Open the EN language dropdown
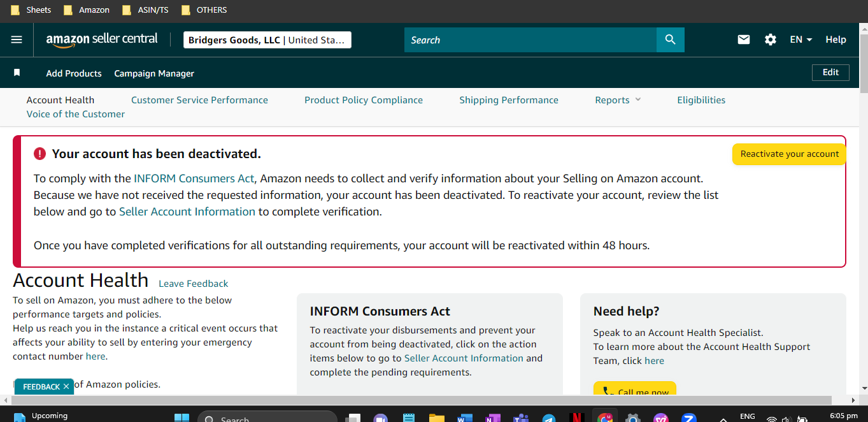The height and width of the screenshot is (422, 868). click(801, 40)
